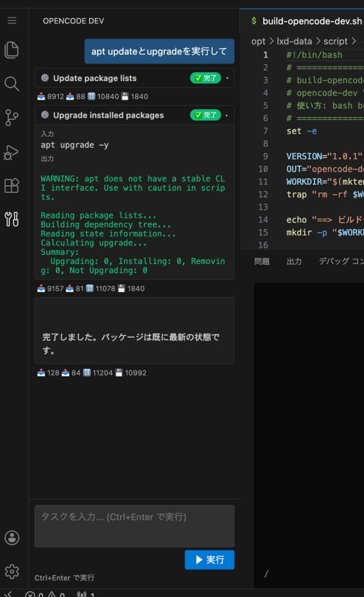Focus the タスクを入力 task input box
The height and width of the screenshot is (597, 364).
(x=134, y=526)
